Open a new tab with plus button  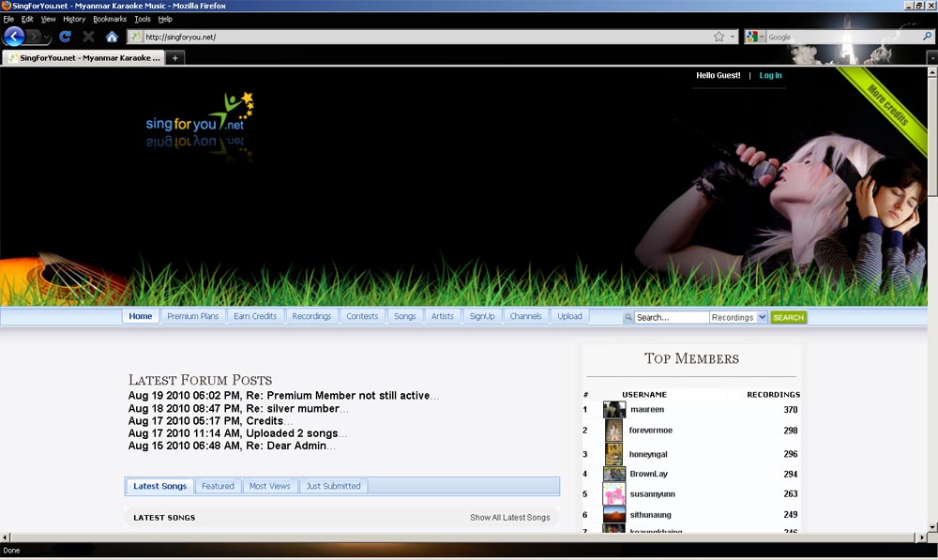pos(175,58)
